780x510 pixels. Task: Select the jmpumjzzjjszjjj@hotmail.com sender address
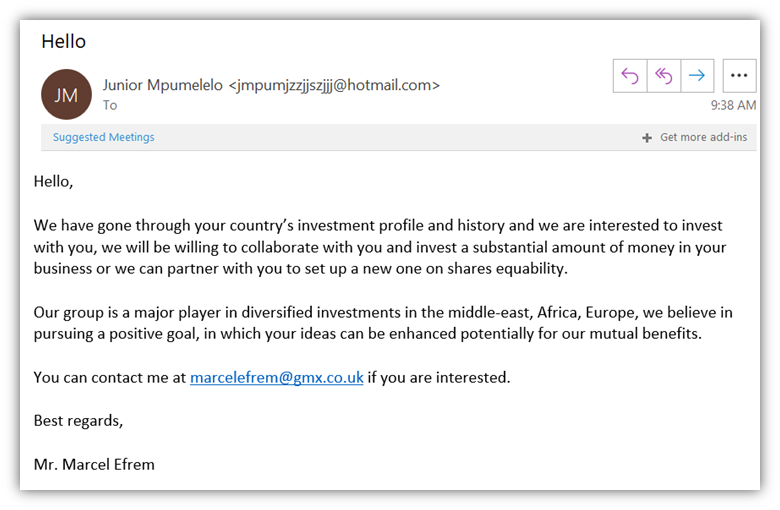tap(334, 86)
